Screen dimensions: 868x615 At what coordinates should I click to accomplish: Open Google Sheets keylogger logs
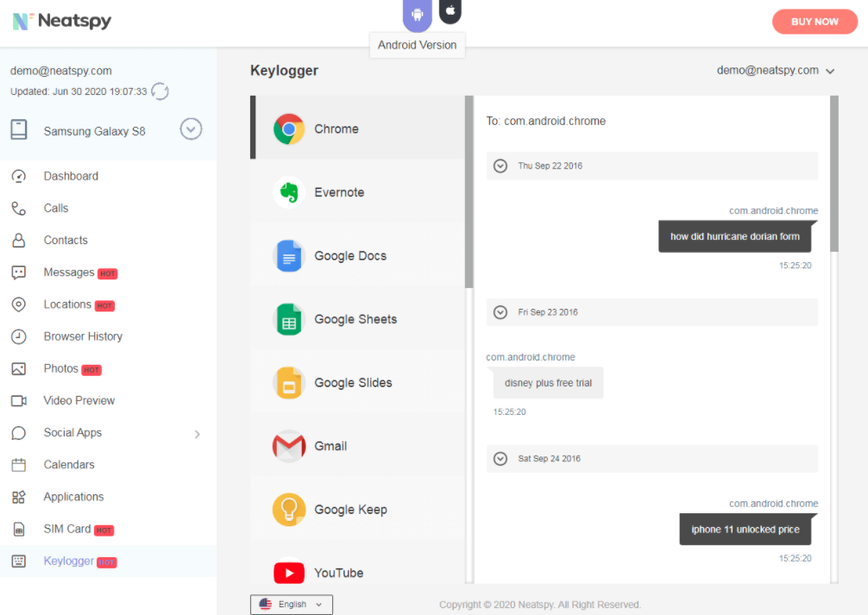(355, 319)
